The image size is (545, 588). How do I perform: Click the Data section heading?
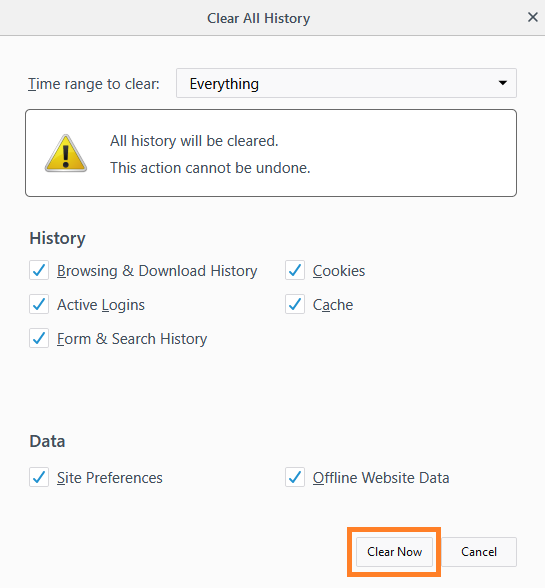coord(47,441)
